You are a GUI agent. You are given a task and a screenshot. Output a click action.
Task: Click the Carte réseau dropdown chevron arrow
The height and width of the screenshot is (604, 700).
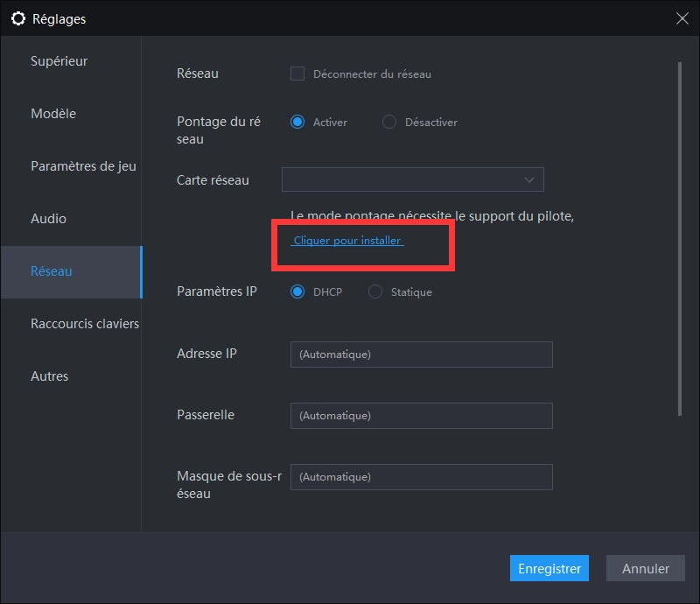(529, 179)
